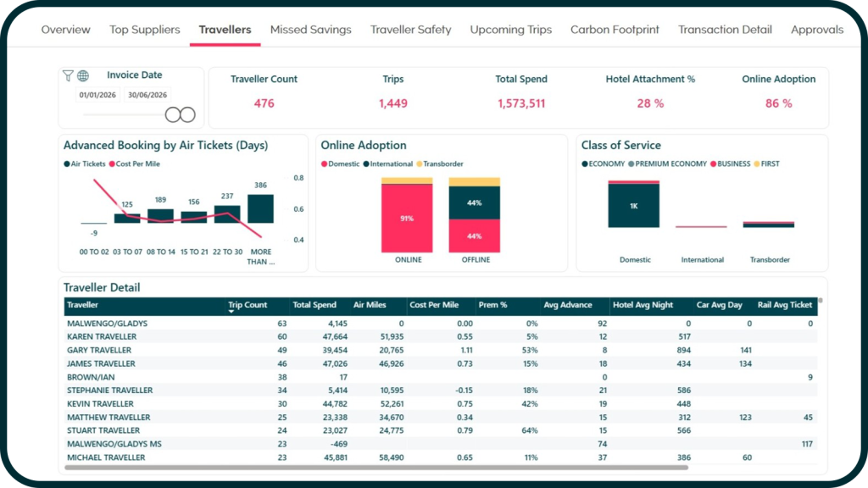This screenshot has height=488, width=868.
Task: Sort by the Trip Count column header
Action: pos(248,305)
